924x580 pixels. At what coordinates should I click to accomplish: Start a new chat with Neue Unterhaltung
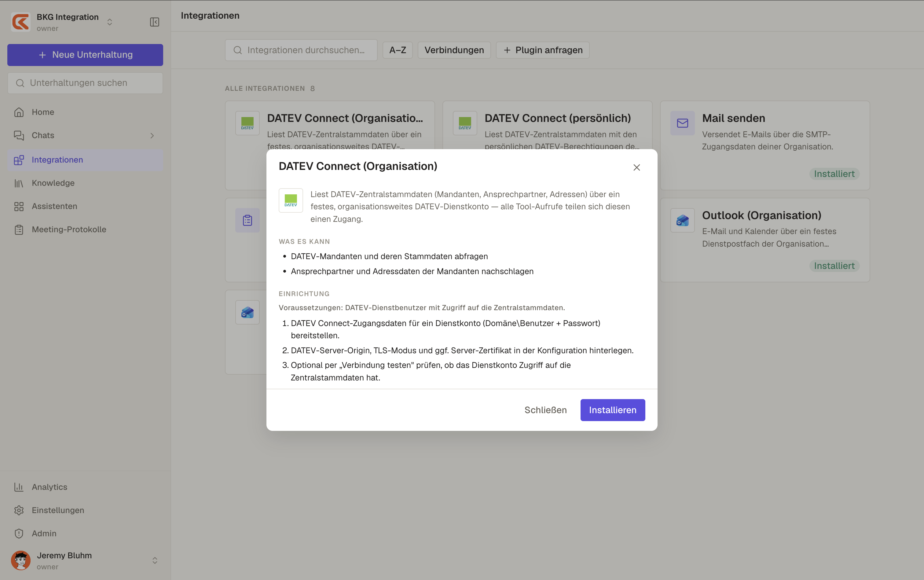click(85, 55)
